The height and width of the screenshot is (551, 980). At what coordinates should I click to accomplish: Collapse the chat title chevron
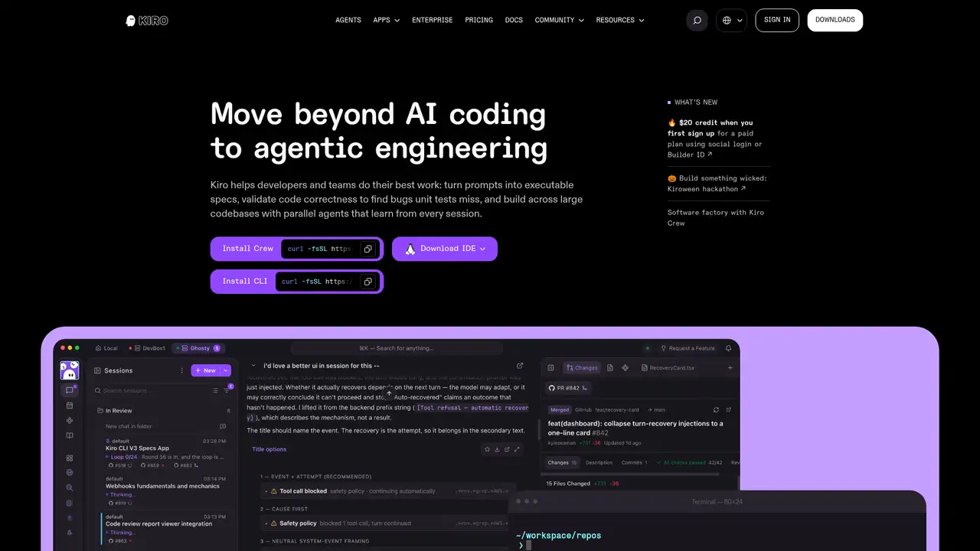coord(253,366)
